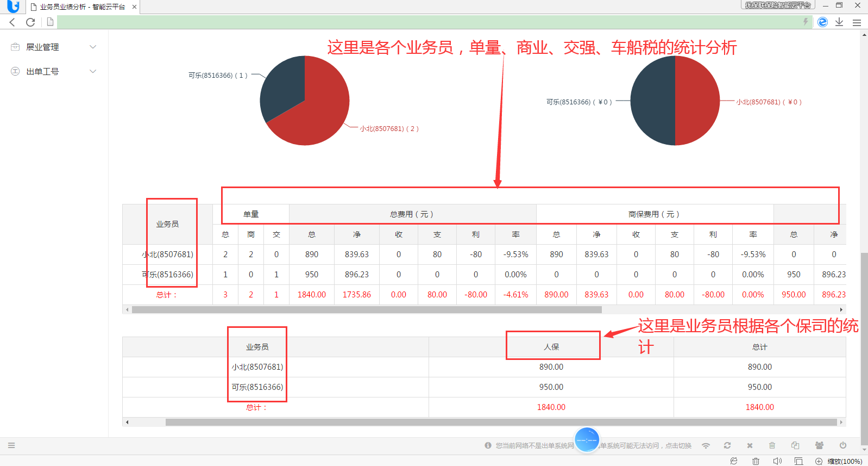Click the green trash icon in bottom toolbar
Image resolution: width=868 pixels, height=466 pixels.
[x=772, y=445]
